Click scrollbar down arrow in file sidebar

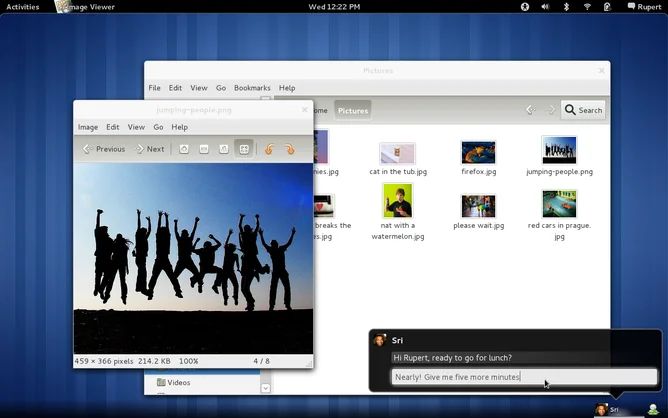[x=265, y=388]
